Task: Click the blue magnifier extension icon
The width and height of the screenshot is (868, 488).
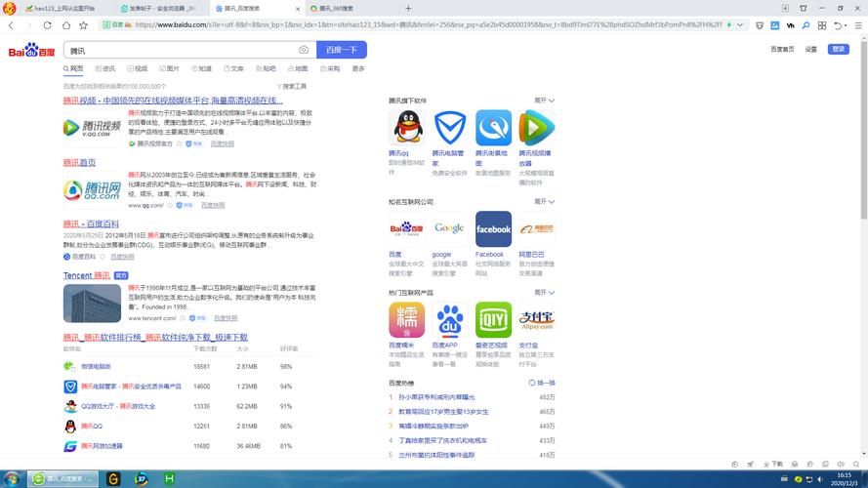Action: coord(806,25)
